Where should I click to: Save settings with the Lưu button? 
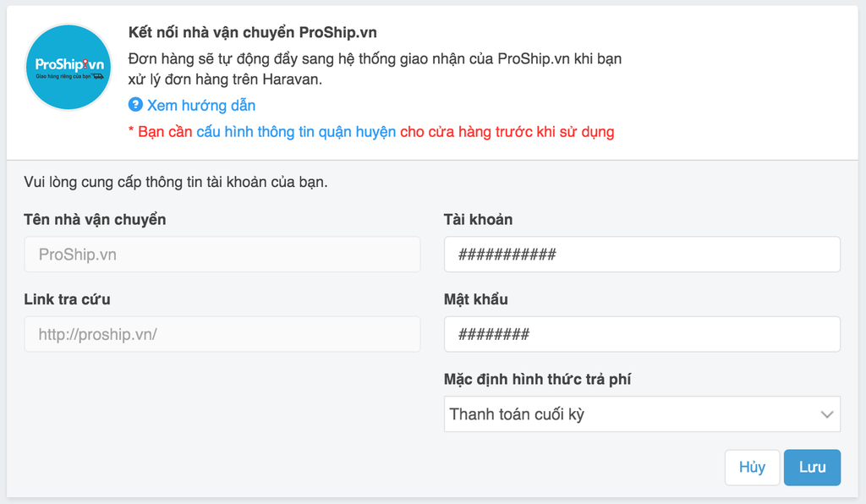(x=812, y=468)
